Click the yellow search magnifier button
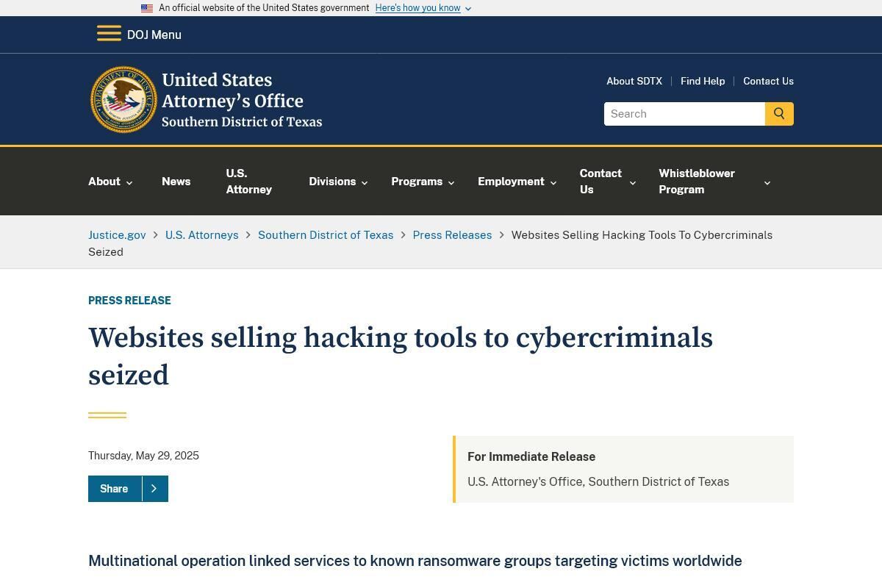The image size is (882, 588). [x=779, y=114]
